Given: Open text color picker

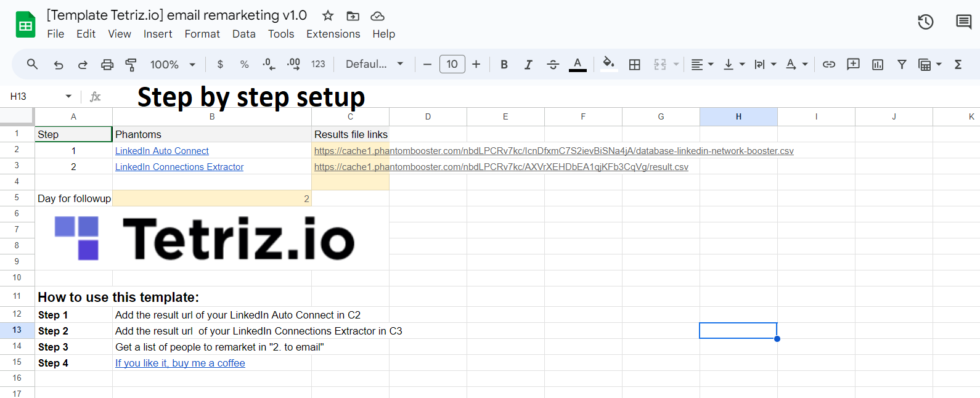Looking at the screenshot, I should coord(578,64).
